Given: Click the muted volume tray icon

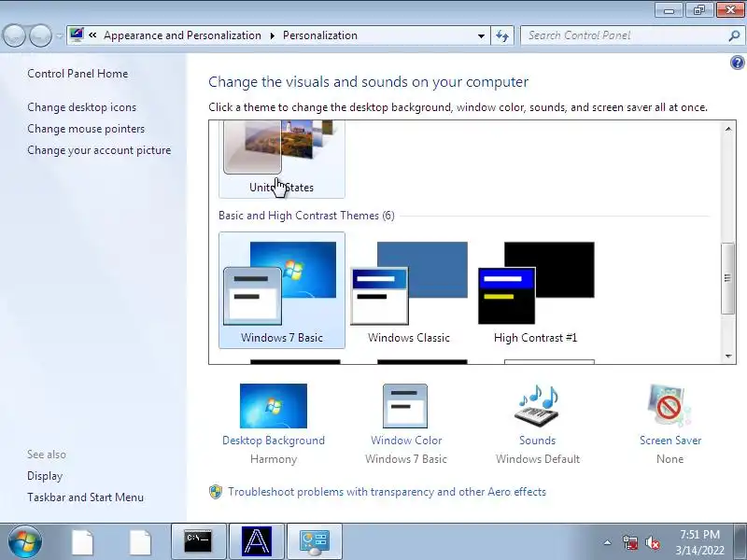Looking at the screenshot, I should coord(653,542).
